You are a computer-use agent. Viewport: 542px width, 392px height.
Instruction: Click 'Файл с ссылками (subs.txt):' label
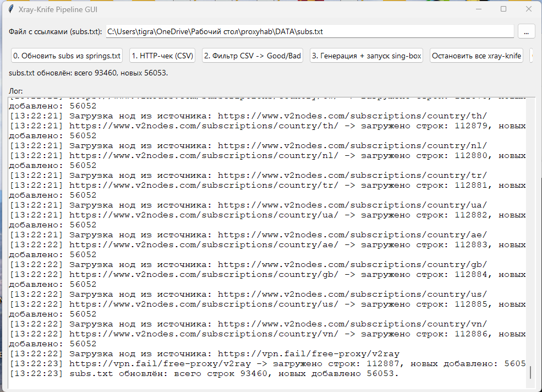point(56,31)
